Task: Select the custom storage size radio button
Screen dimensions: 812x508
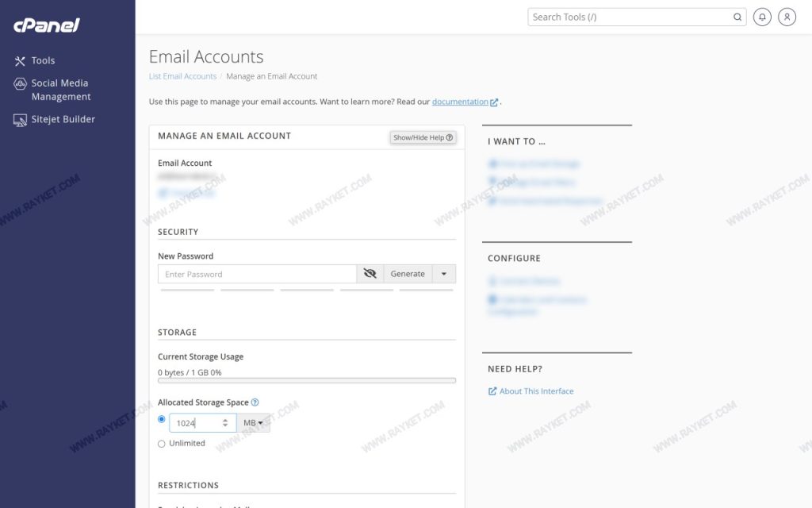Action: [162, 419]
